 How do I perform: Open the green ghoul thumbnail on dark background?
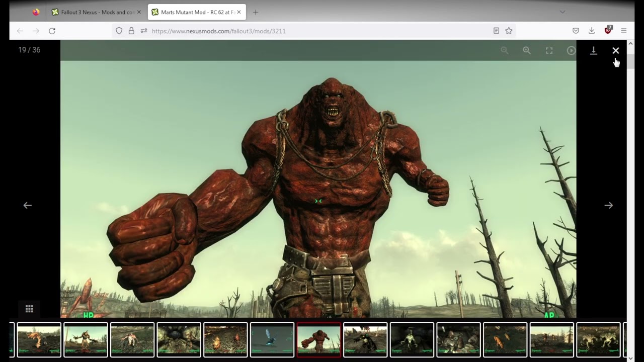pos(412,340)
